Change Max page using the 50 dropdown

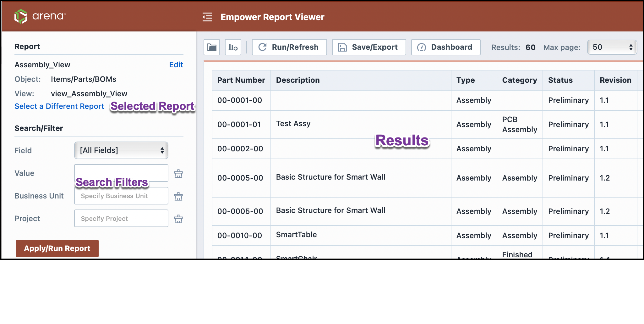611,47
